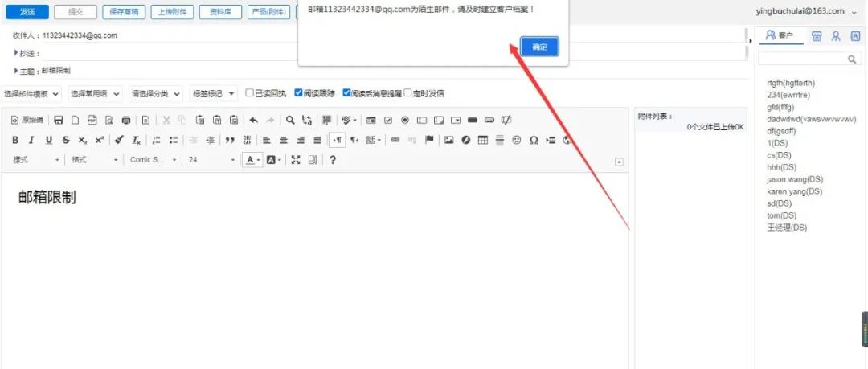The height and width of the screenshot is (369, 868).
Task: Open the 选择邮件模板 dropdown
Action: point(31,93)
